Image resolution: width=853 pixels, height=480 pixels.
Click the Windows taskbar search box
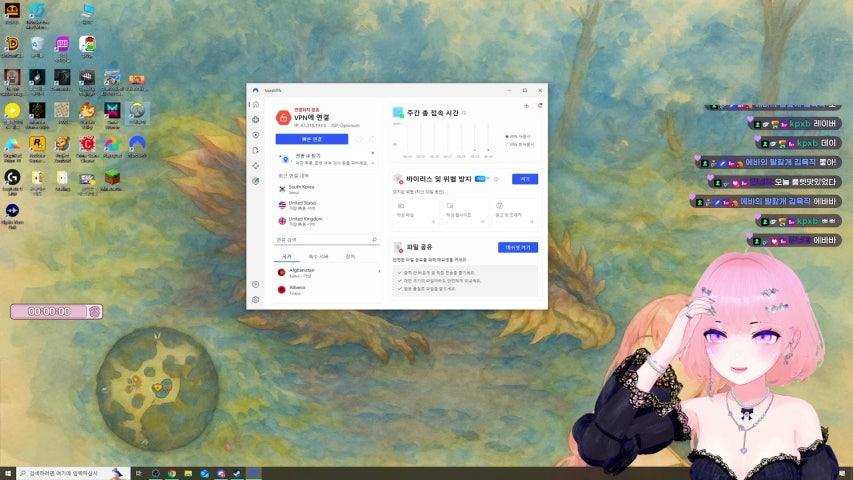(x=73, y=473)
